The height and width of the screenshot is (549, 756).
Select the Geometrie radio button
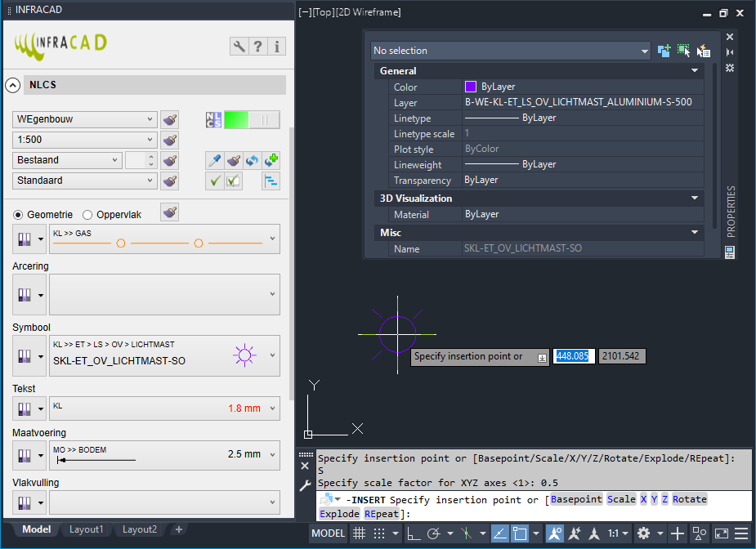(19, 215)
